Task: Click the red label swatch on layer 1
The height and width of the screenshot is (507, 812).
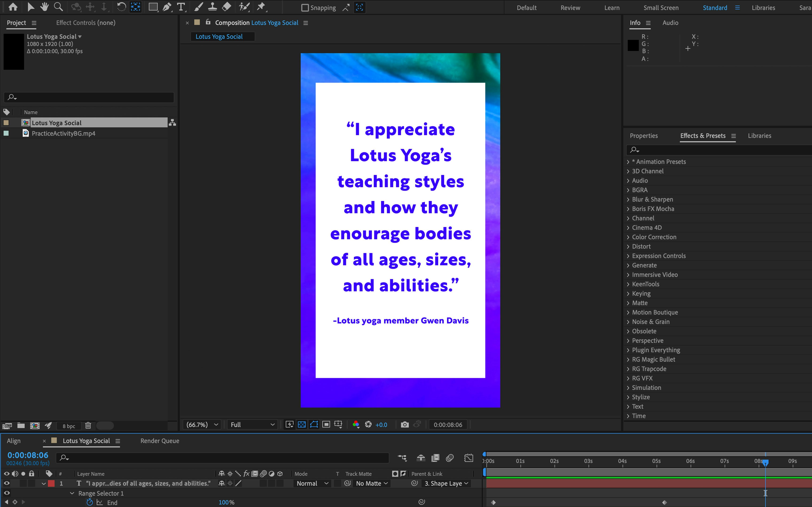Action: click(52, 483)
